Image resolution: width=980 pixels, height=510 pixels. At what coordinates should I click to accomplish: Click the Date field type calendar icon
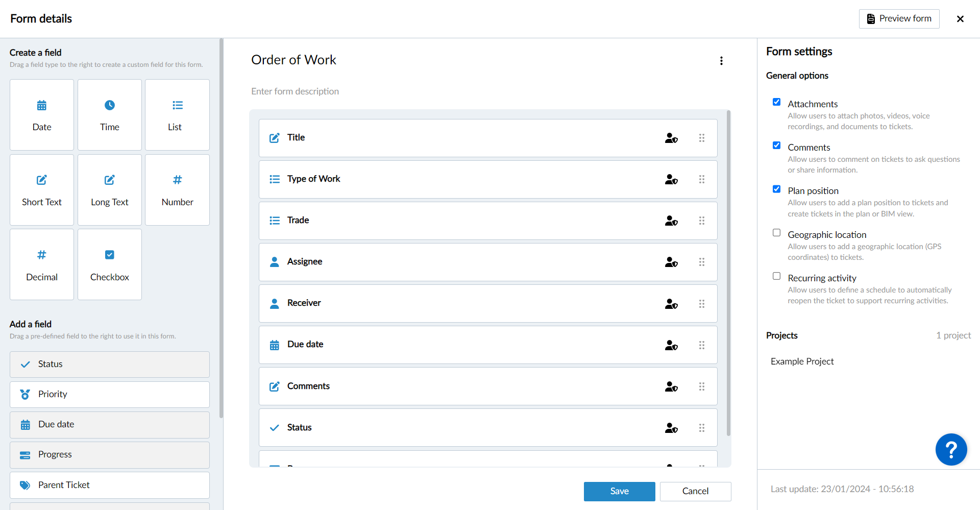point(42,106)
